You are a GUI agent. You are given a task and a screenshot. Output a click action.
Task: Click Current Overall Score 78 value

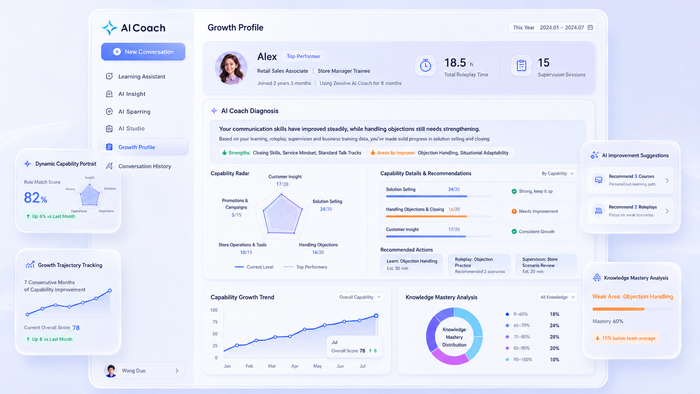tap(76, 328)
